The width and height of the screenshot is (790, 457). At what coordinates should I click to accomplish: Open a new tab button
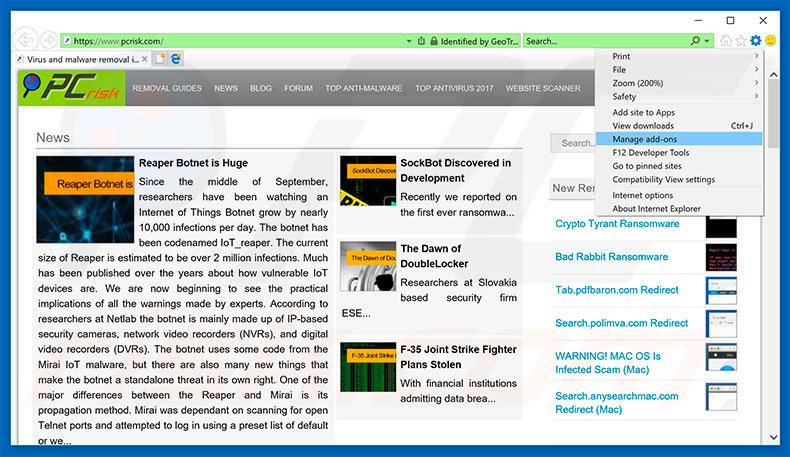[x=160, y=59]
